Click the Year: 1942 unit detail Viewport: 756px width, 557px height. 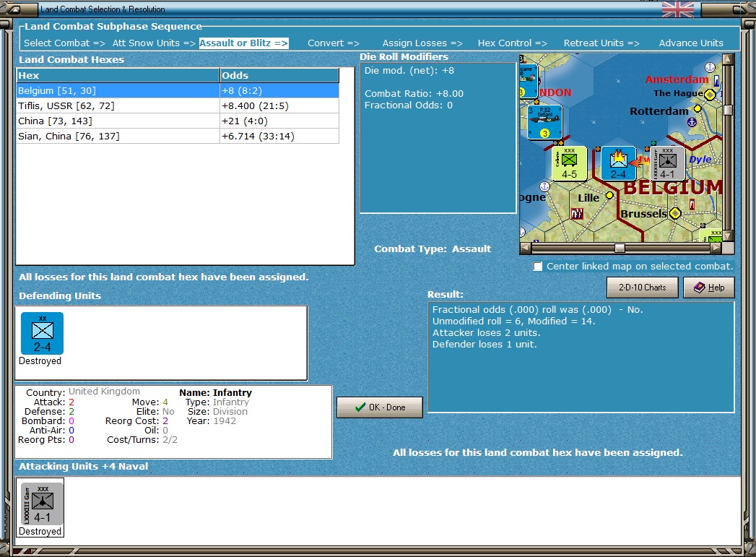tap(211, 421)
